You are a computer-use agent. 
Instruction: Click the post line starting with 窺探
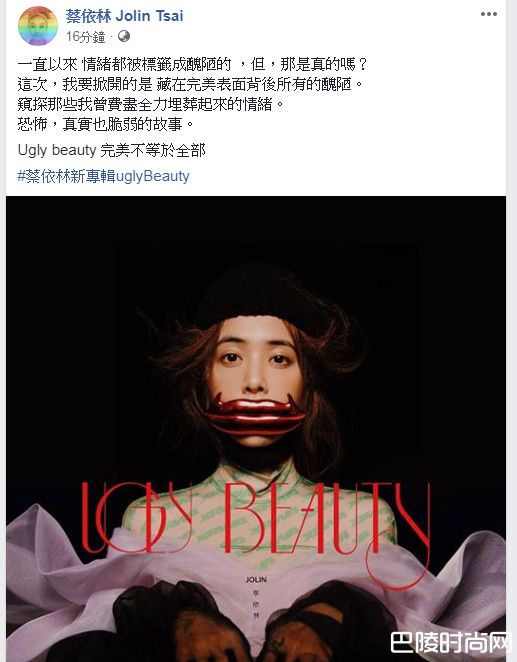[151, 104]
